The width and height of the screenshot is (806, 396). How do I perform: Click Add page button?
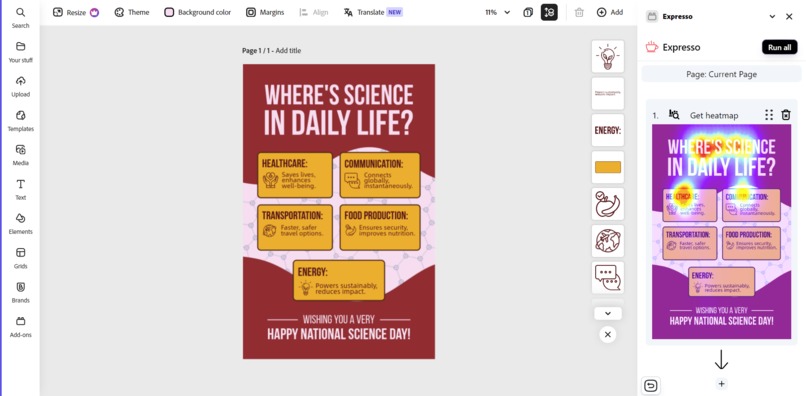point(610,12)
